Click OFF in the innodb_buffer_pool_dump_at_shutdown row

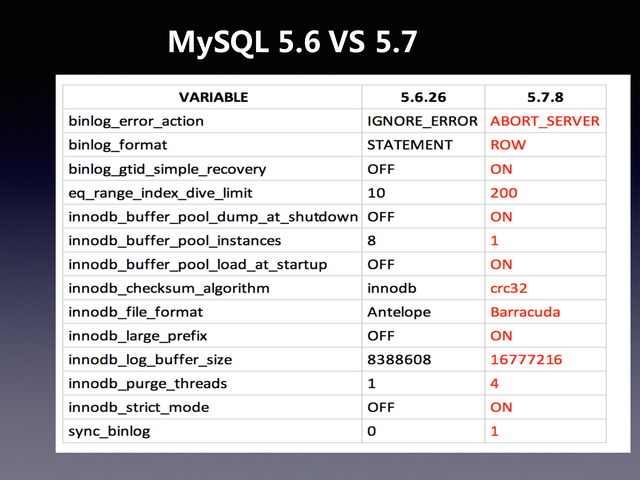tap(381, 217)
